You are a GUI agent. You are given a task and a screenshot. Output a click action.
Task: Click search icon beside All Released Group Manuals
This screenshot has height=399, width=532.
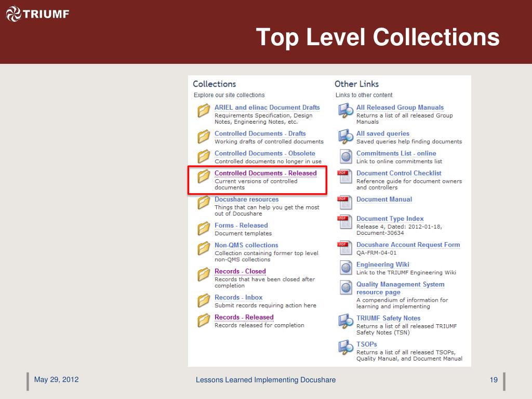point(345,111)
